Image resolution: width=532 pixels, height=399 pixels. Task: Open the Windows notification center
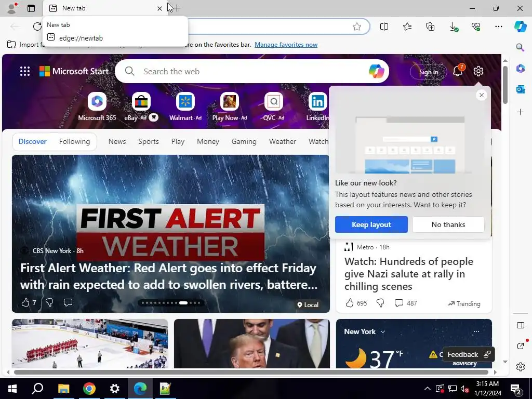point(516,389)
